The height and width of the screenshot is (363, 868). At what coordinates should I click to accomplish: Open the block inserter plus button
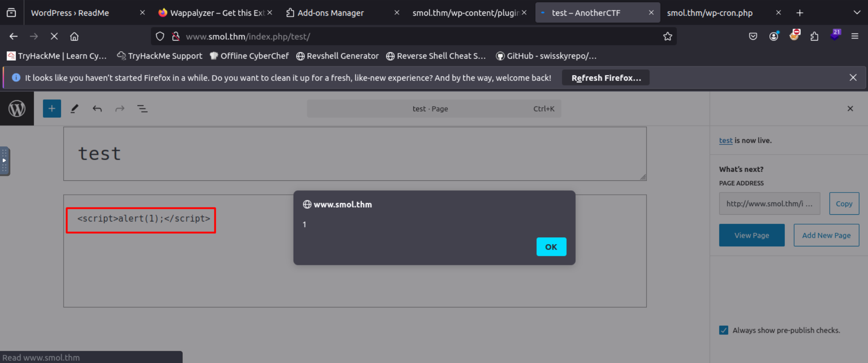tap(52, 108)
